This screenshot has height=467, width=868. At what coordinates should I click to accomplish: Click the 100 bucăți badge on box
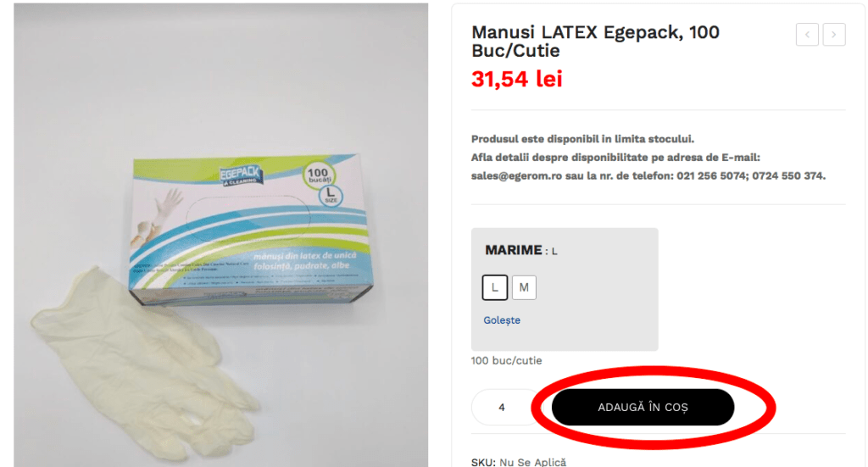(319, 175)
